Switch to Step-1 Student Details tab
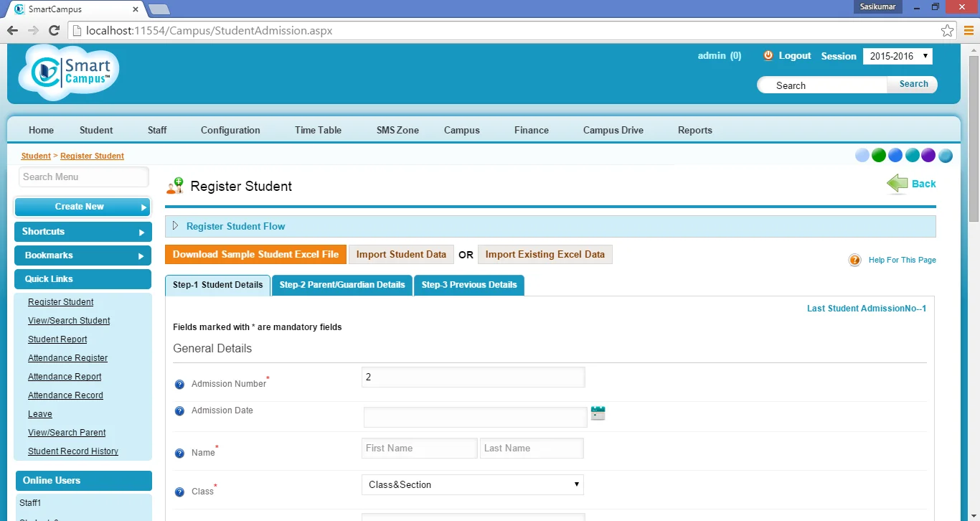Screen dimensions: 980x521 (217, 285)
